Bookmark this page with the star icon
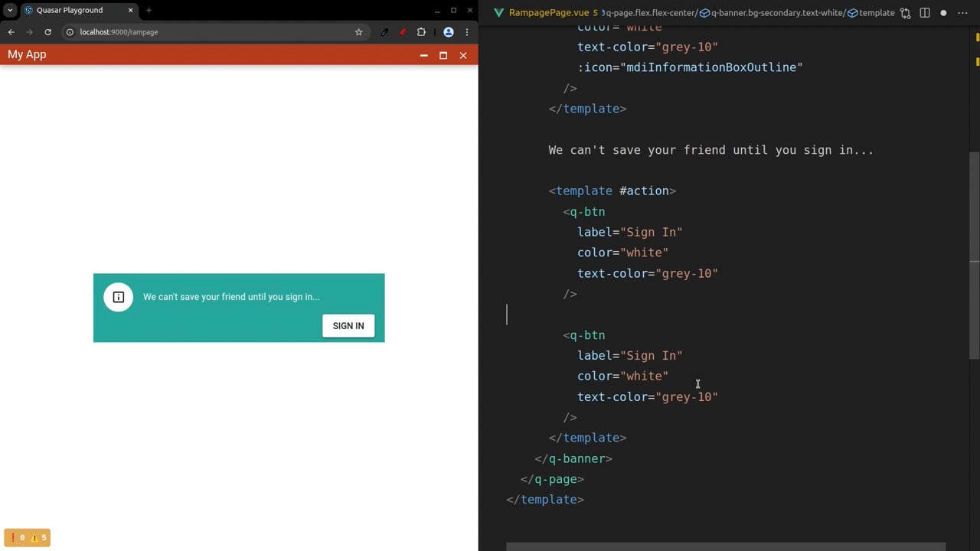 [358, 32]
